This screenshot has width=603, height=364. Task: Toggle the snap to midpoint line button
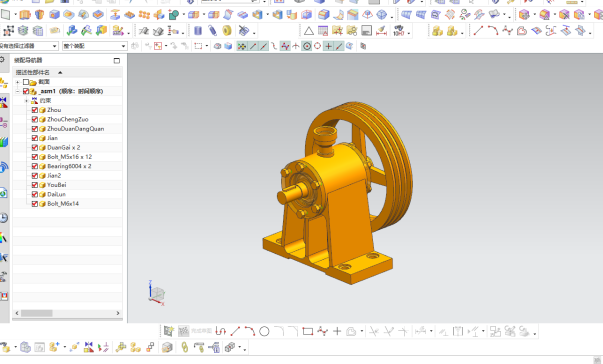point(263,46)
